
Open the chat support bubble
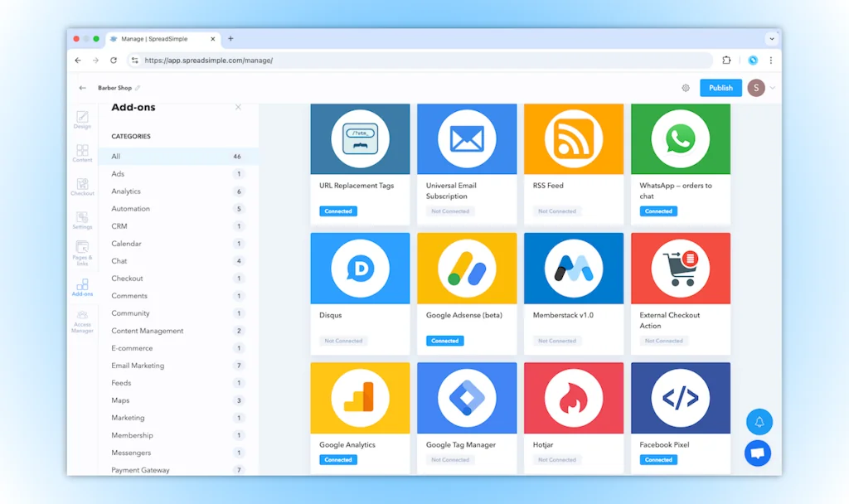(x=758, y=453)
